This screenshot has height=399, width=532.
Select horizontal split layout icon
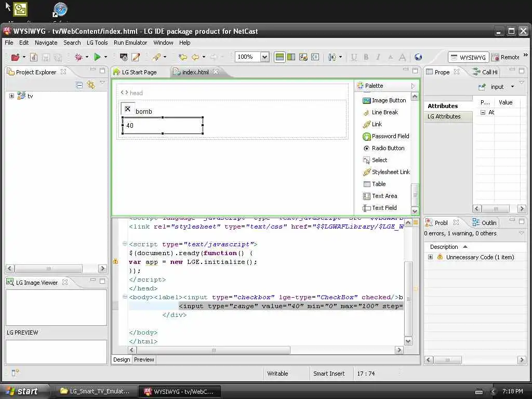click(x=280, y=57)
